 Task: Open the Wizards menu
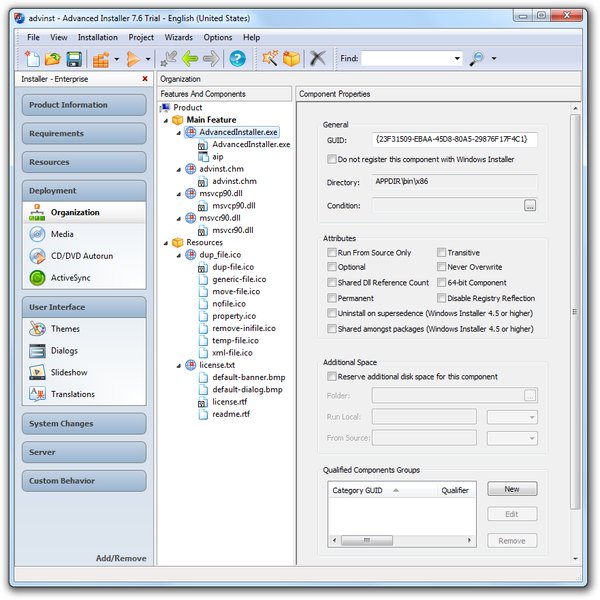pos(178,37)
